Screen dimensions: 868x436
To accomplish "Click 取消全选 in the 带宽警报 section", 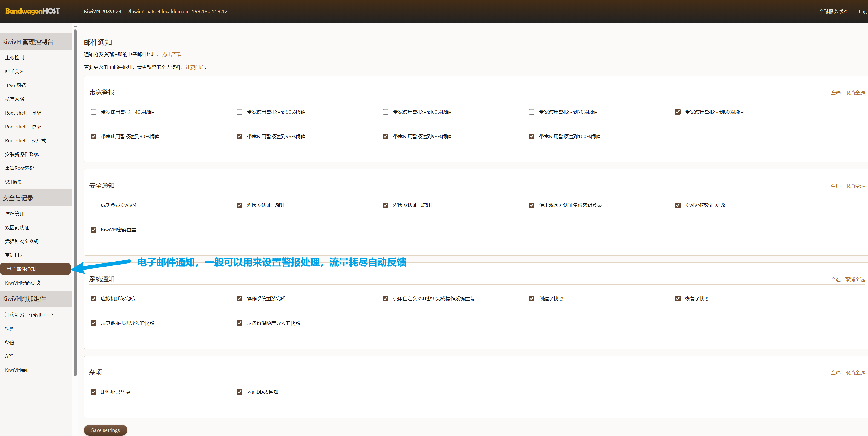I will coord(855,93).
